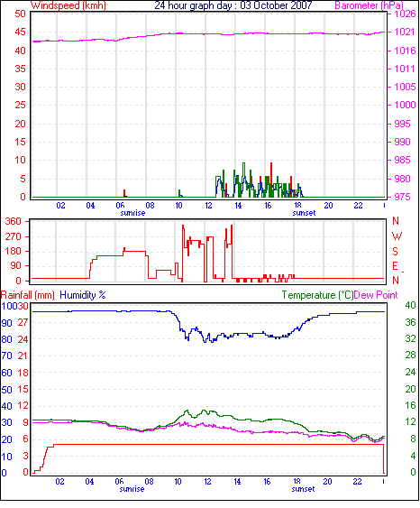Image resolution: width=420 pixels, height=508 pixels.
Task: Click the sunrise marker under wind graph
Action: (x=132, y=213)
